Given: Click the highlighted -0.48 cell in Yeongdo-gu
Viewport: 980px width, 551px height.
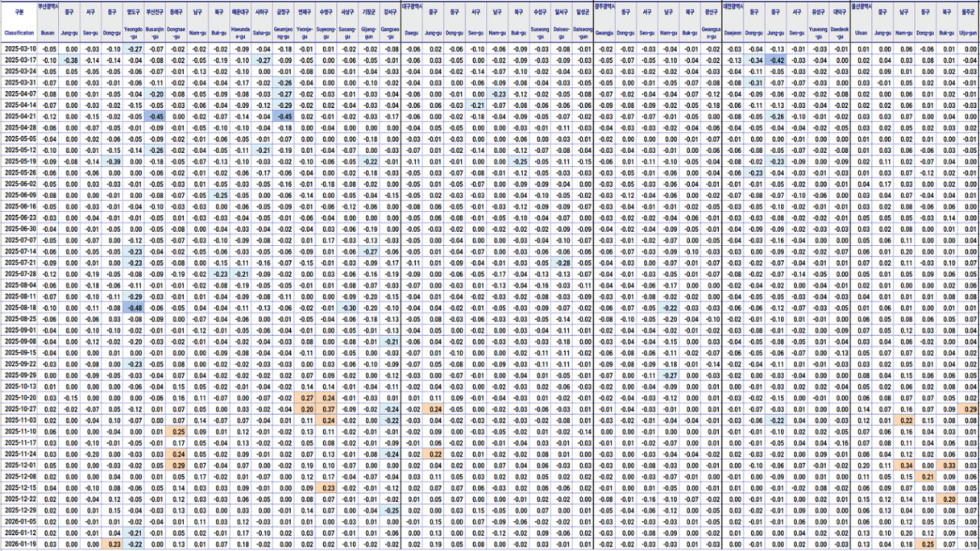Looking at the screenshot, I should click(x=135, y=308).
